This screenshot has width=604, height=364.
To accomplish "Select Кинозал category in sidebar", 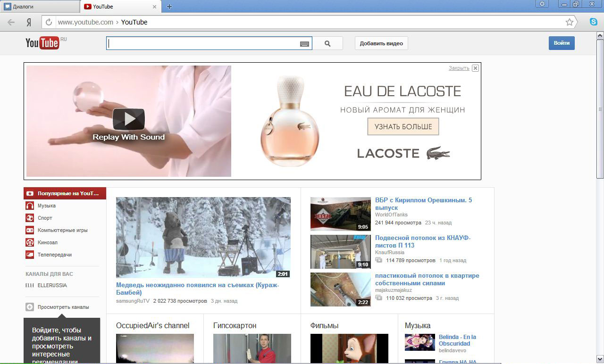I will (48, 242).
